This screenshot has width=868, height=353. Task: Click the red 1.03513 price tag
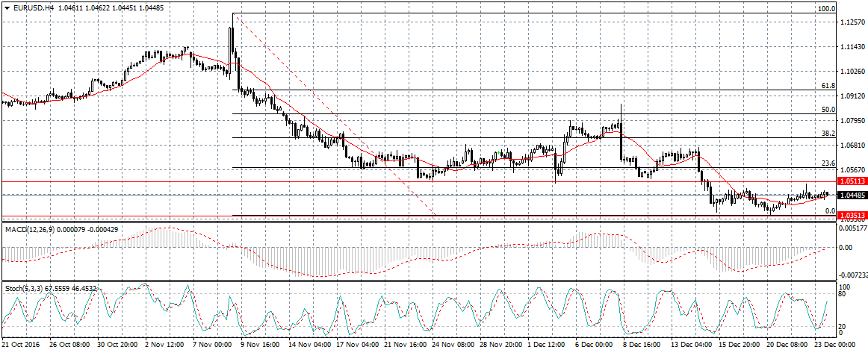click(x=852, y=216)
